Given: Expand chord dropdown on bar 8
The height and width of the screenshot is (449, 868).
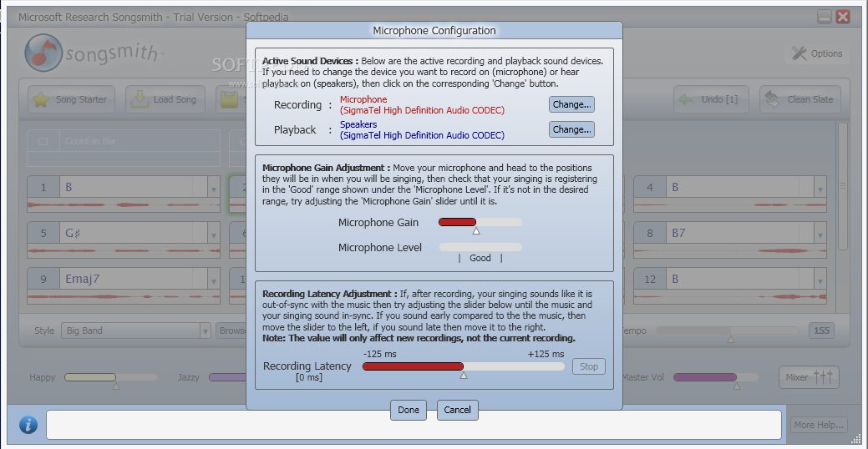Looking at the screenshot, I should coord(820,235).
